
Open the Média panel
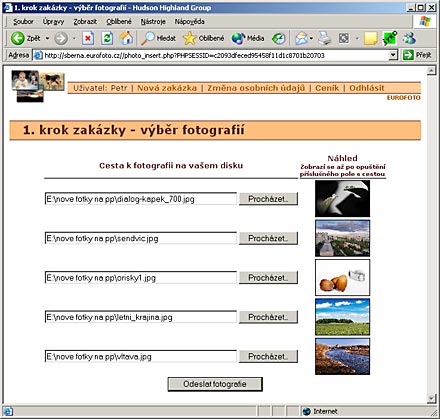click(x=248, y=38)
